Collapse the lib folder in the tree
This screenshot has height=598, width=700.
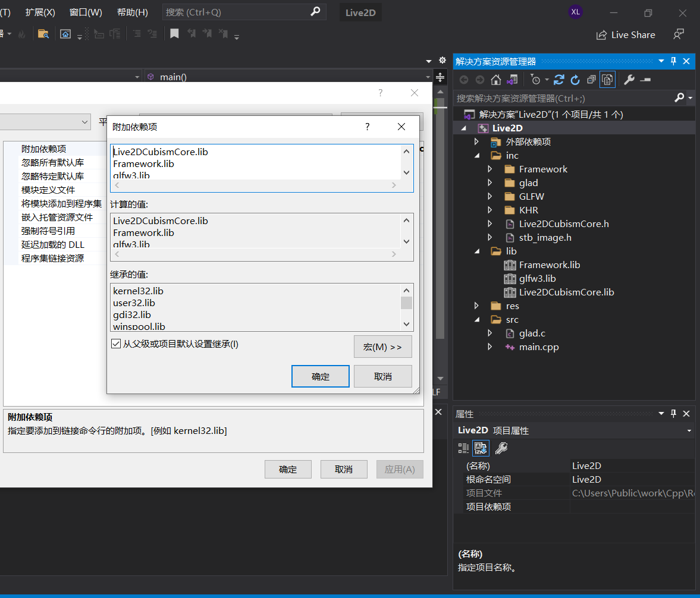tap(477, 251)
